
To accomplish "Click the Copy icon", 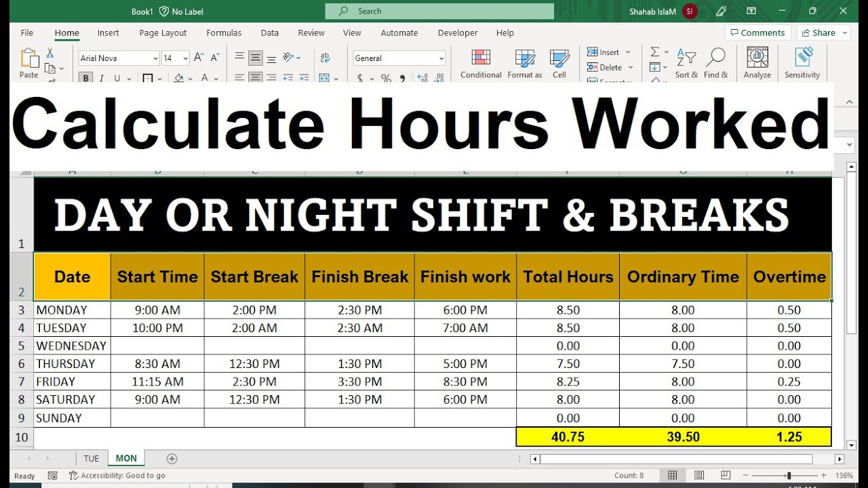I will pos(50,68).
